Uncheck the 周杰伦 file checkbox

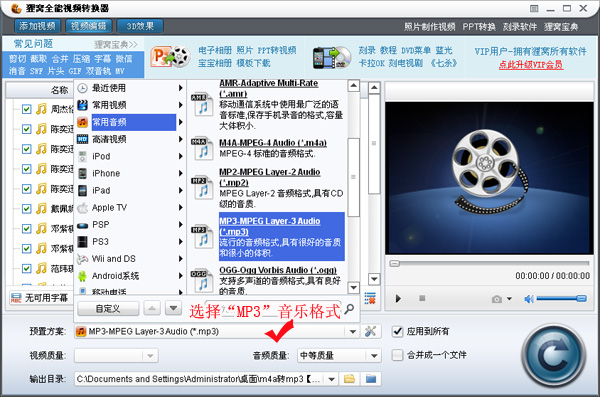(26, 109)
